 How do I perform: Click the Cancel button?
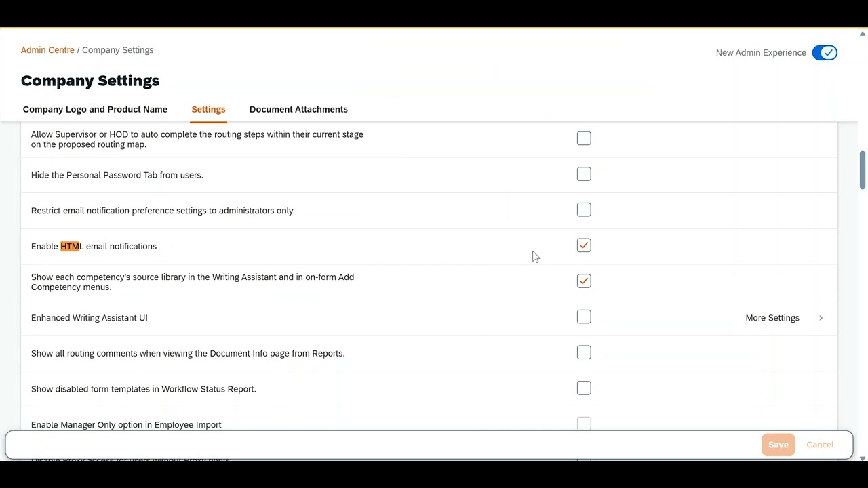(820, 445)
